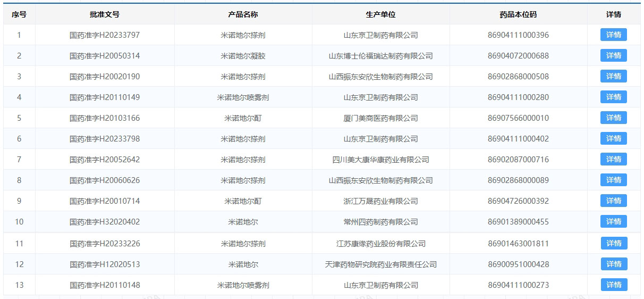Click 详情 for 国药准字H20233798
The width and height of the screenshot is (644, 299).
point(614,139)
